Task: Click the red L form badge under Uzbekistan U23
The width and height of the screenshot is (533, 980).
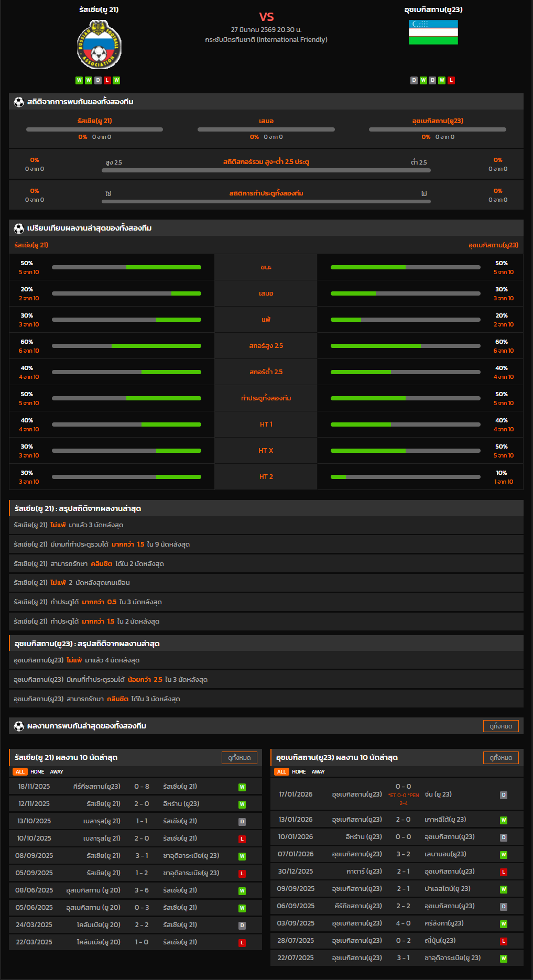Action: (451, 80)
